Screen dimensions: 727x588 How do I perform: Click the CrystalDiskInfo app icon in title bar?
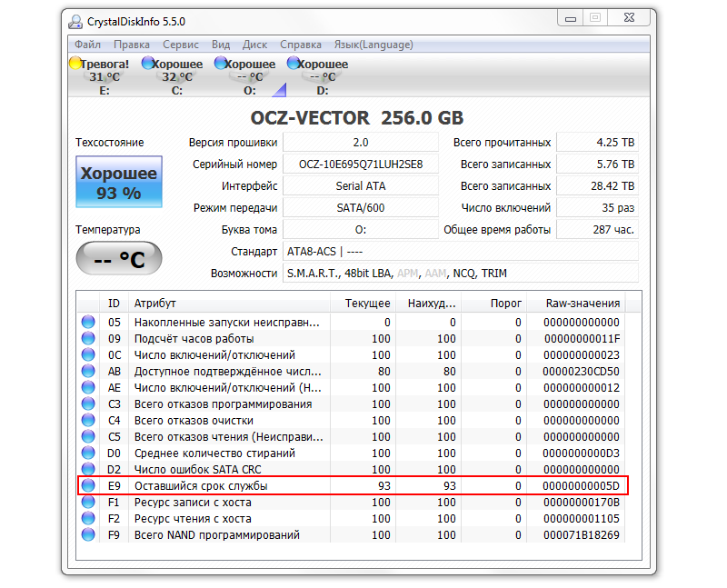75,21
